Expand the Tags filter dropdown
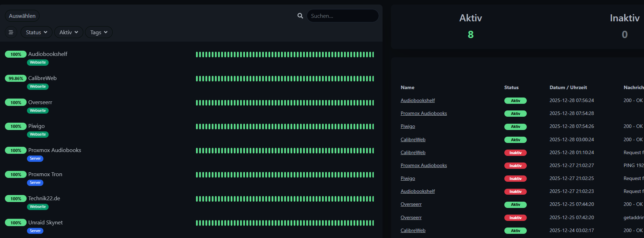The height and width of the screenshot is (238, 644). point(99,32)
